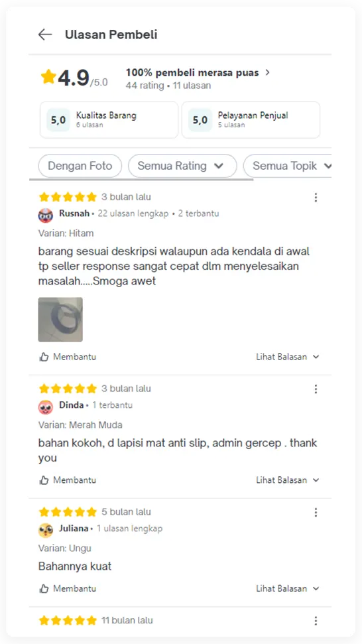Toggle the Dengan Foto filter chip
The height and width of the screenshot is (644, 362).
coord(80,166)
